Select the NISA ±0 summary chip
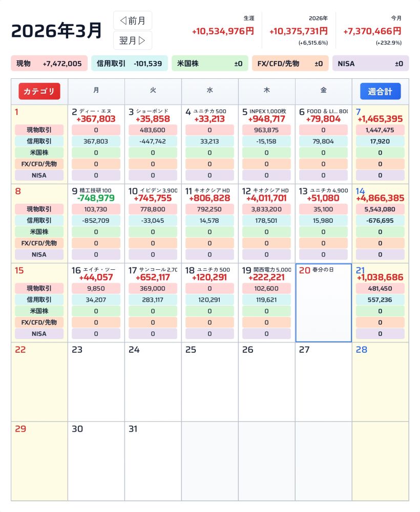Viewport: 420px width, 512px height. (x=371, y=63)
